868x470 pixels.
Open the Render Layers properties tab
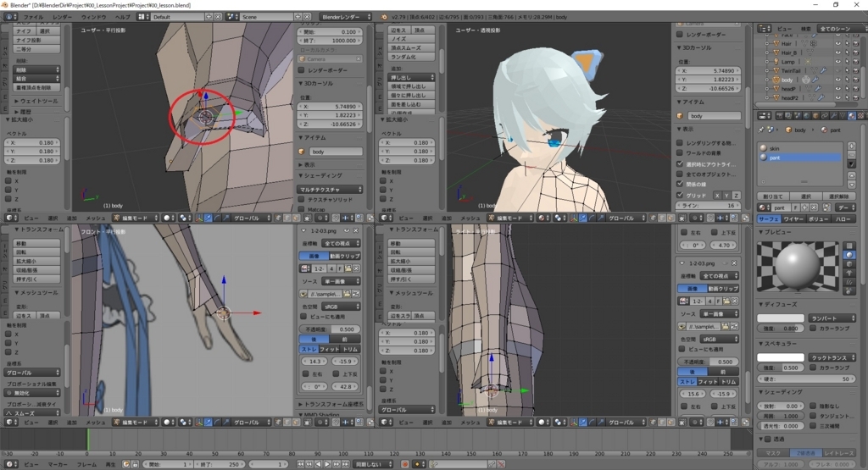point(788,115)
